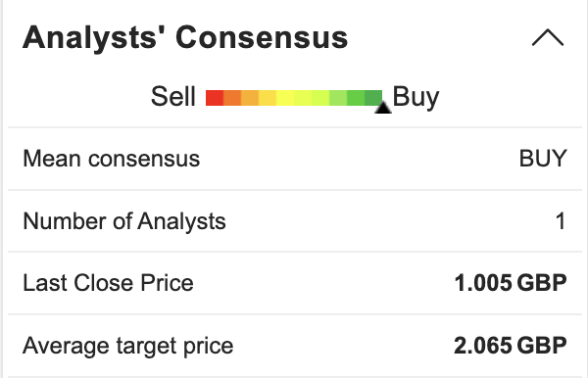Click the light orange consensus bar segment
Screen dimensions: 588x378
pos(250,97)
